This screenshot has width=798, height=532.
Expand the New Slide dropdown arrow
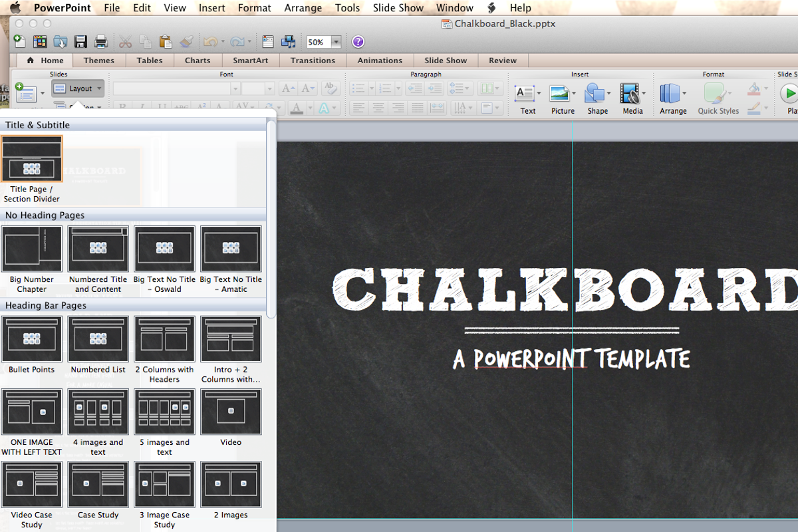pos(43,94)
